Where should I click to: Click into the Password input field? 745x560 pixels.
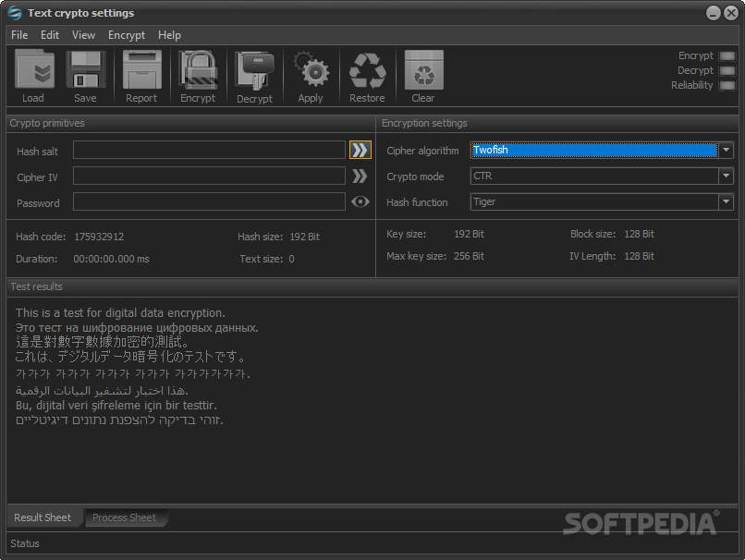pos(209,201)
